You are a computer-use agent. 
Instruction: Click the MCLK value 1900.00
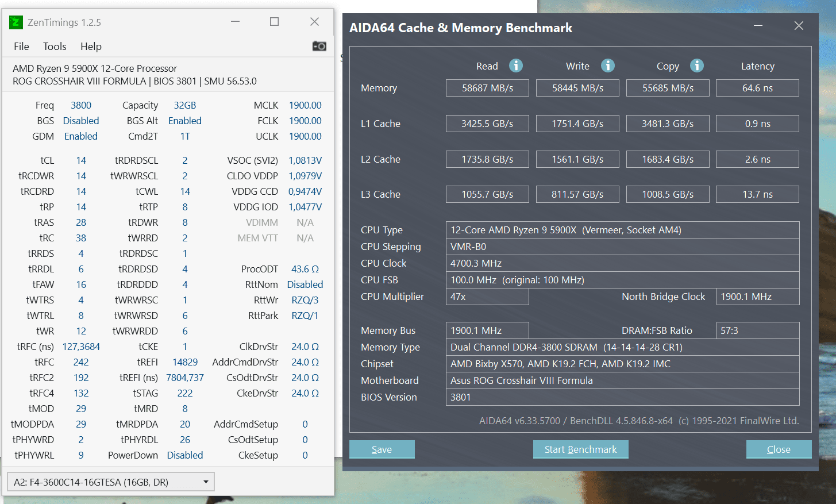[x=305, y=105]
